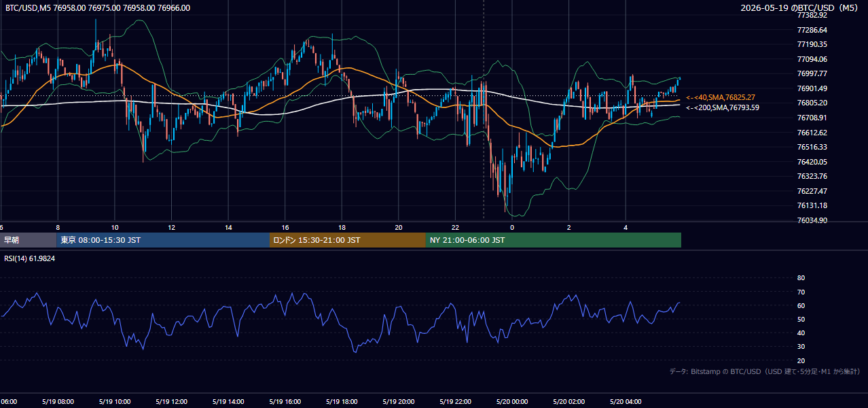The width and height of the screenshot is (868, 408).
Task: Click the 5/19 20:00 time axis label
Action: click(x=398, y=402)
